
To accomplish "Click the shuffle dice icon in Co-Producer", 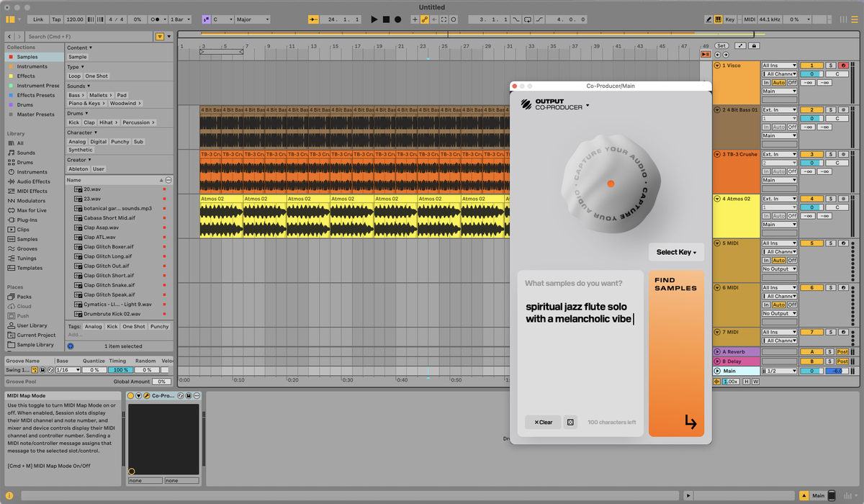I will [x=570, y=422].
